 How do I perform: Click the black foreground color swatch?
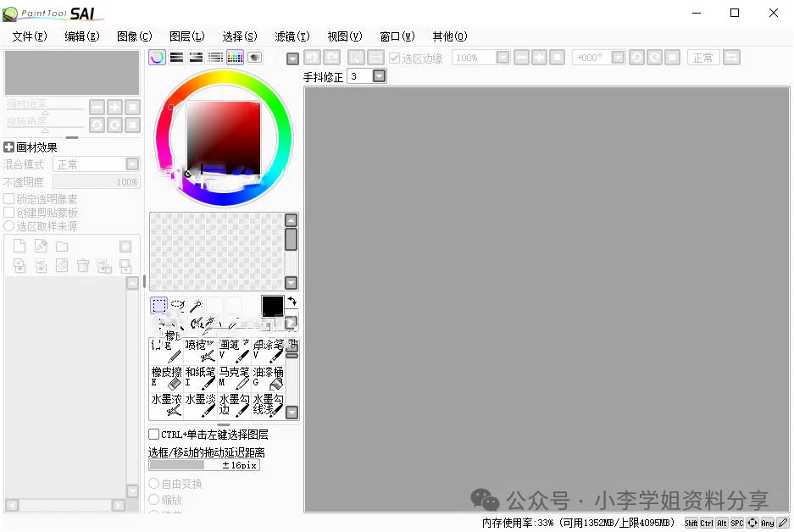click(x=272, y=307)
